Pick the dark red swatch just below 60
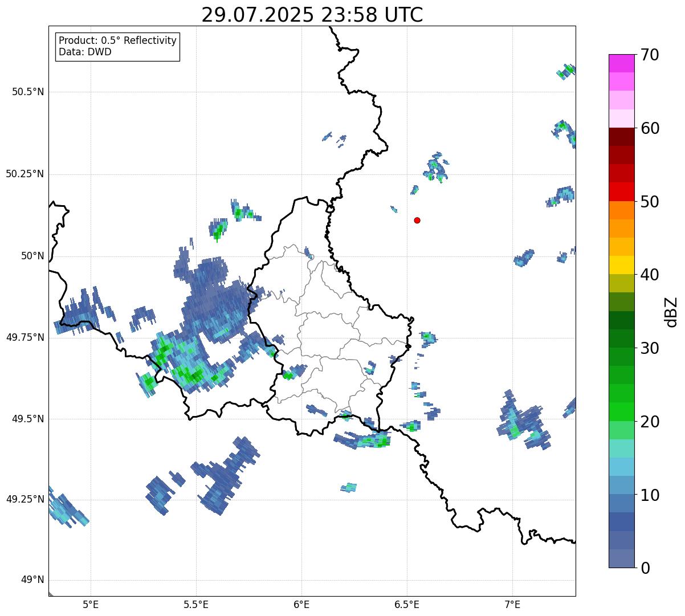Screen dimensions: 685x616 tap(621, 137)
